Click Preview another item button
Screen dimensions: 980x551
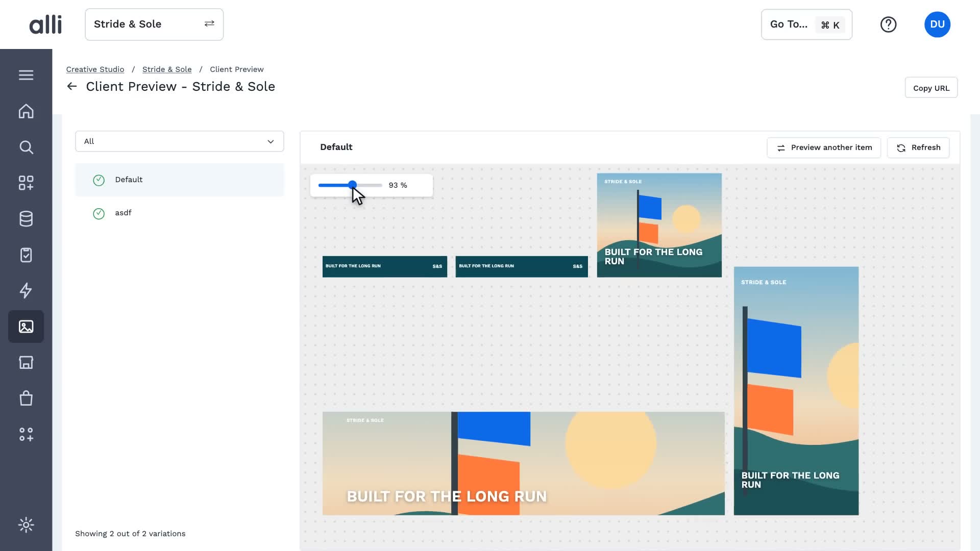824,147
